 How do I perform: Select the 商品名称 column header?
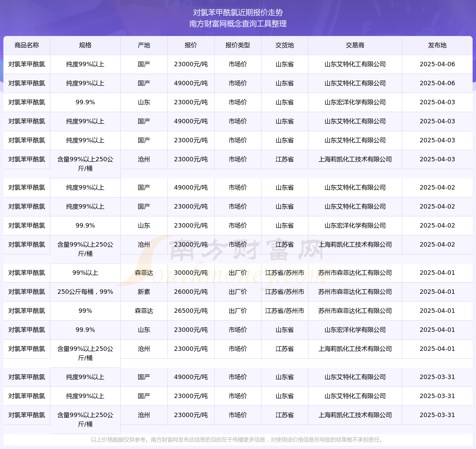pyautogui.click(x=27, y=45)
